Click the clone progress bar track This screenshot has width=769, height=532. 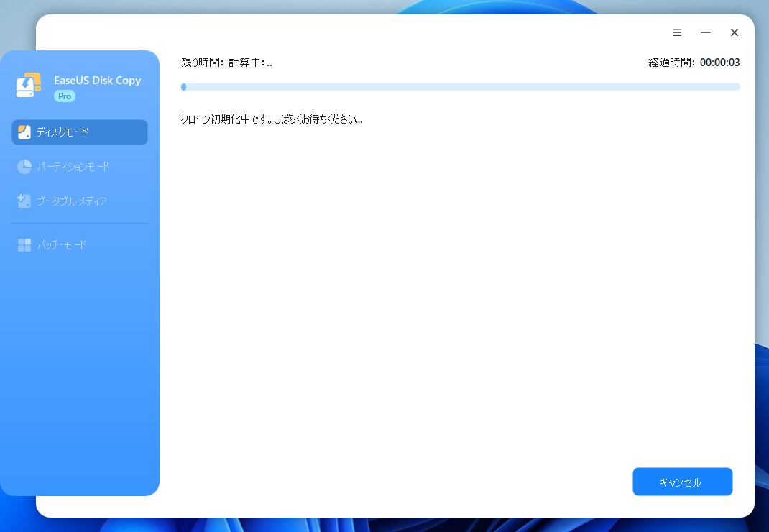(460, 87)
